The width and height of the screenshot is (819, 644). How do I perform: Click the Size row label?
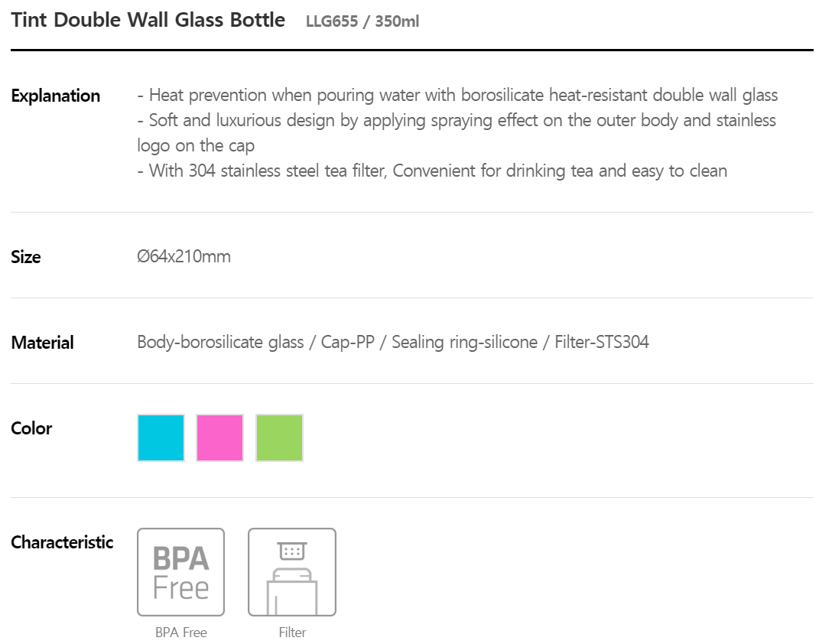click(x=26, y=257)
